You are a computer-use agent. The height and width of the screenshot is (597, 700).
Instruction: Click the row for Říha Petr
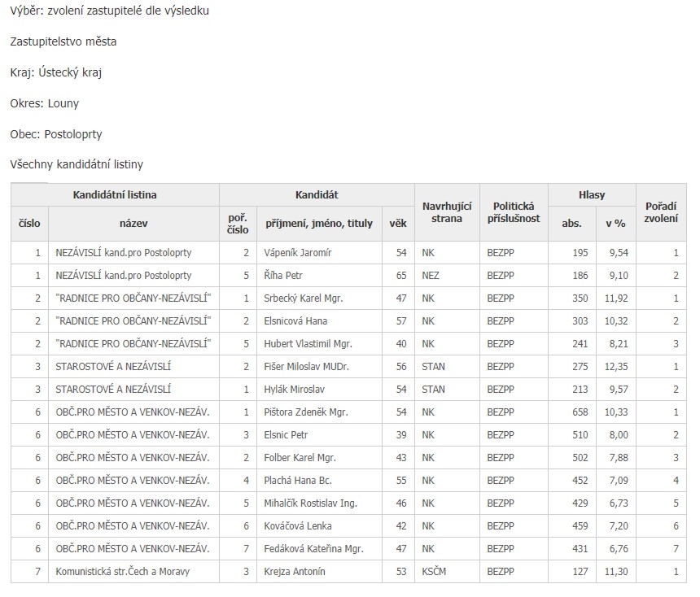(348, 276)
